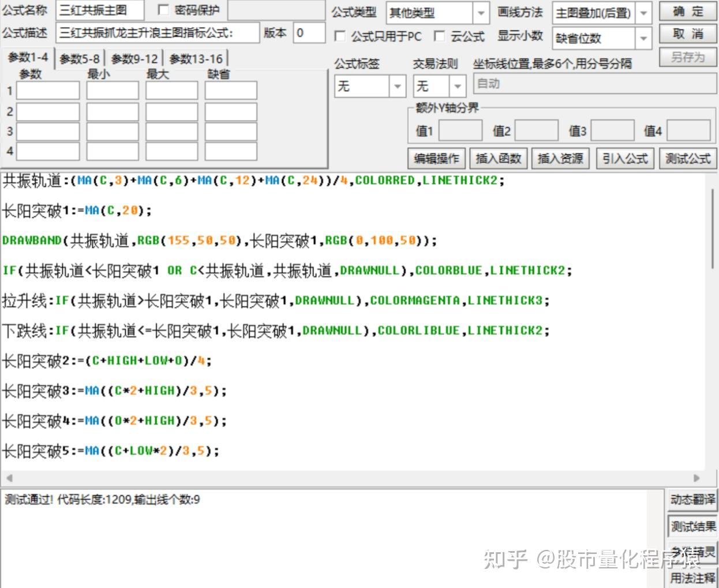The height and width of the screenshot is (588, 719).
Task: Click the 插入资源 button
Action: [x=560, y=158]
